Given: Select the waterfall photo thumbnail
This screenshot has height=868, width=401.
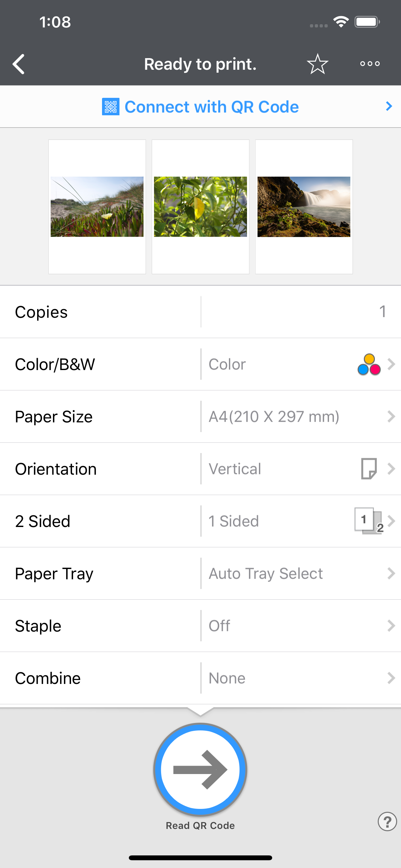Looking at the screenshot, I should 304,207.
